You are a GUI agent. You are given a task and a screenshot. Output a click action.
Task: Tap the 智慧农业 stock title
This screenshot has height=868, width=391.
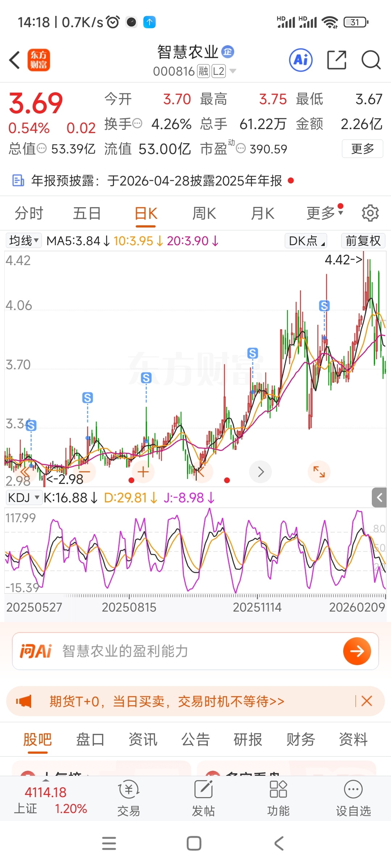click(x=188, y=52)
